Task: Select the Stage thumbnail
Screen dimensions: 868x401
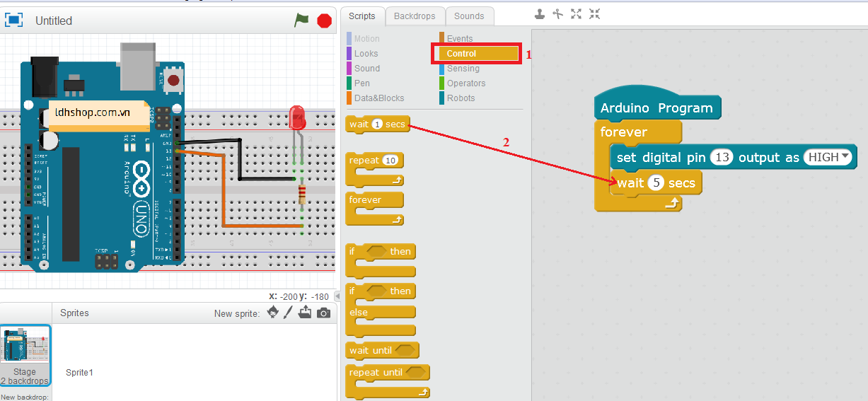Action: click(25, 356)
